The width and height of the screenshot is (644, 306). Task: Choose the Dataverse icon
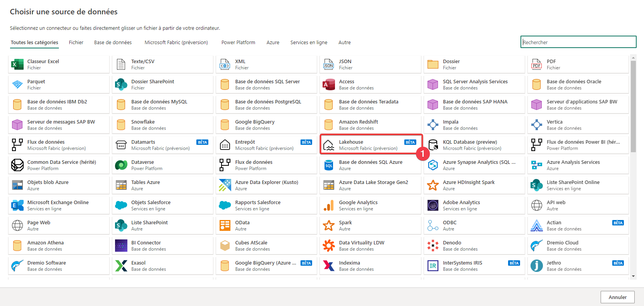click(121, 165)
